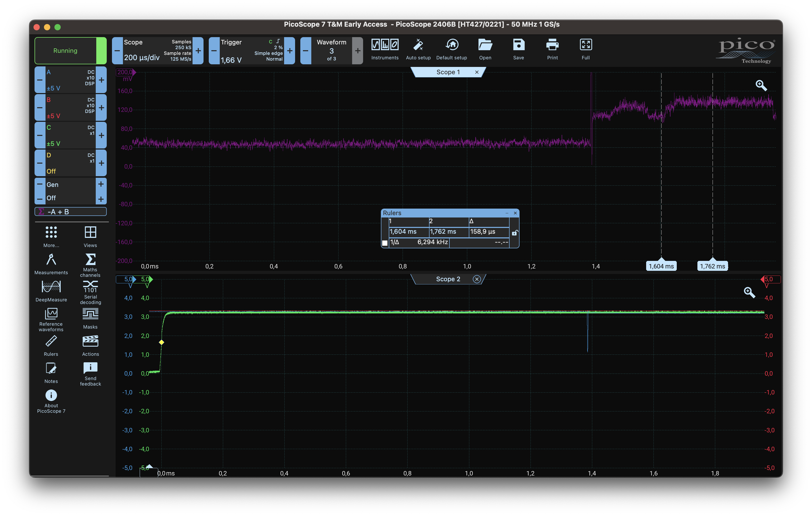Click the Scope 1 zoom magnifier
The width and height of the screenshot is (812, 516).
click(x=761, y=85)
